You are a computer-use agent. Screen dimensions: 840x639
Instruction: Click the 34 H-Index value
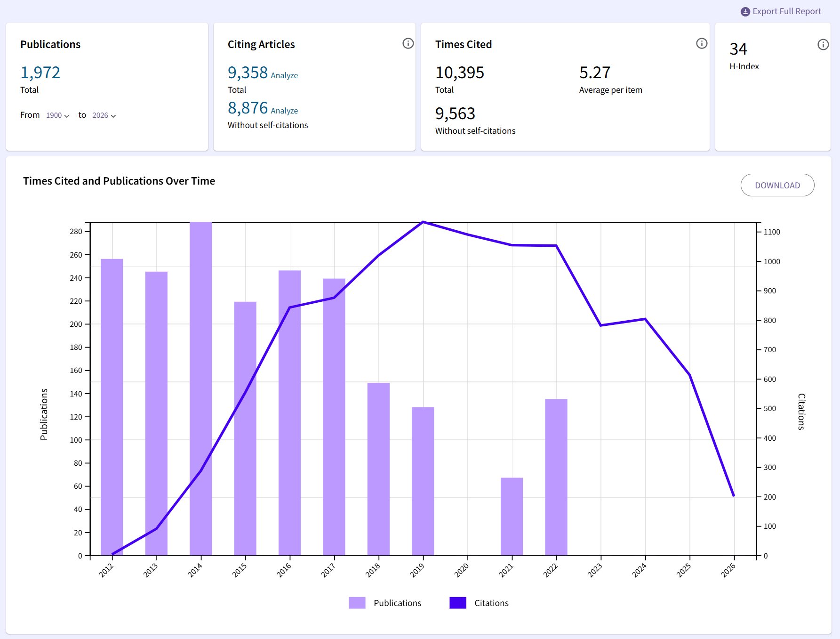tap(738, 49)
